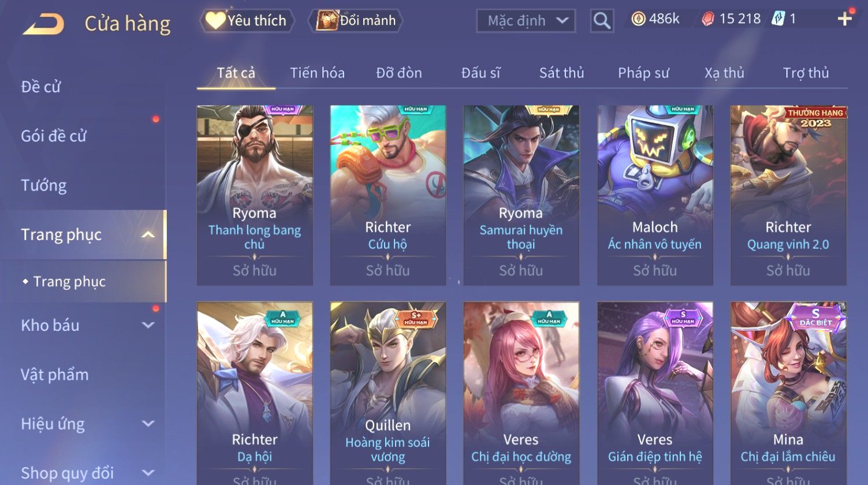Screen dimensions: 868x485
Task: Tap the gold coin currency icon
Action: pyautogui.click(x=638, y=19)
